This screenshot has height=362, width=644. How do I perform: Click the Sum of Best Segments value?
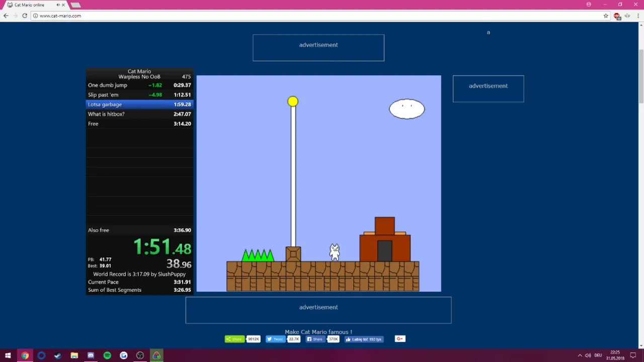(182, 290)
